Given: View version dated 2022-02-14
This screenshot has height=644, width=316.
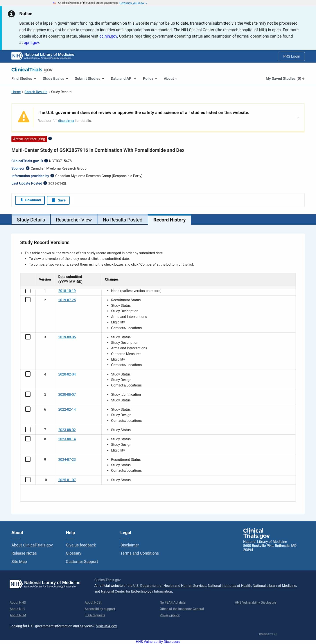Looking at the screenshot, I should click(x=67, y=410).
